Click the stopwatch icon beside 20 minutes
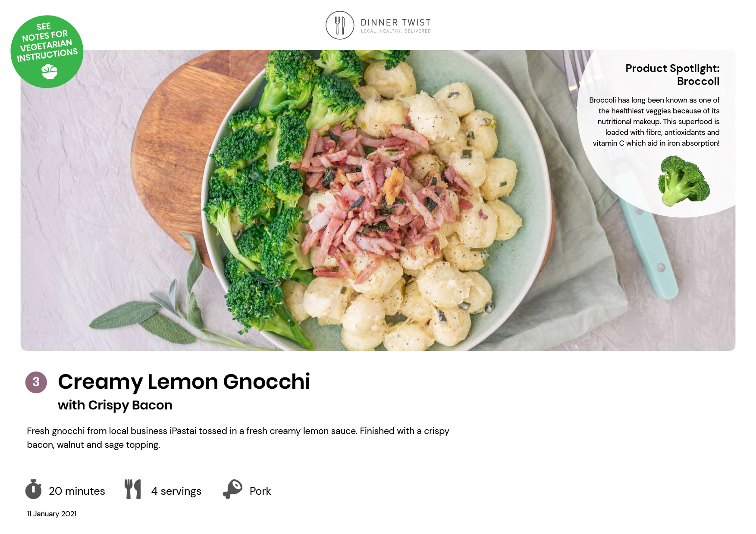 (x=33, y=489)
